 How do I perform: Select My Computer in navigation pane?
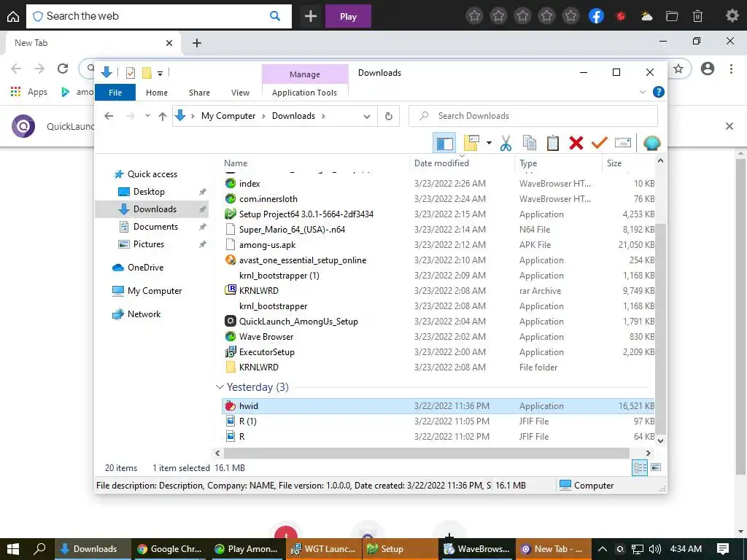point(155,291)
